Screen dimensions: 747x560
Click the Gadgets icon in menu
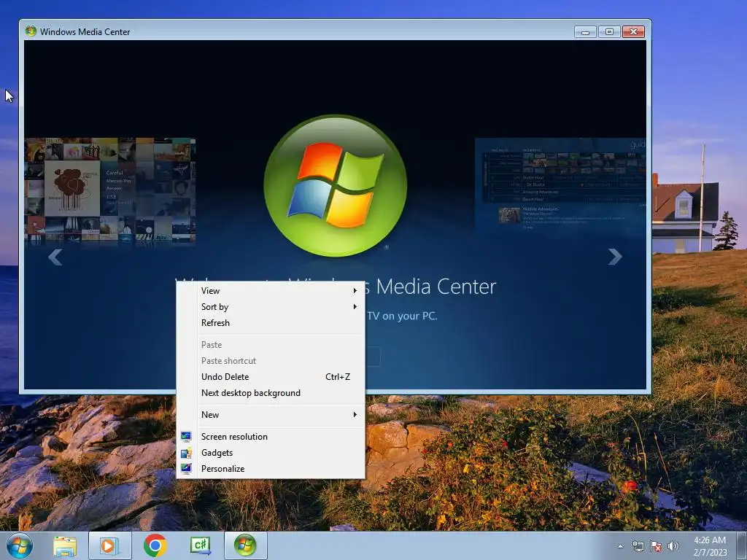186,453
